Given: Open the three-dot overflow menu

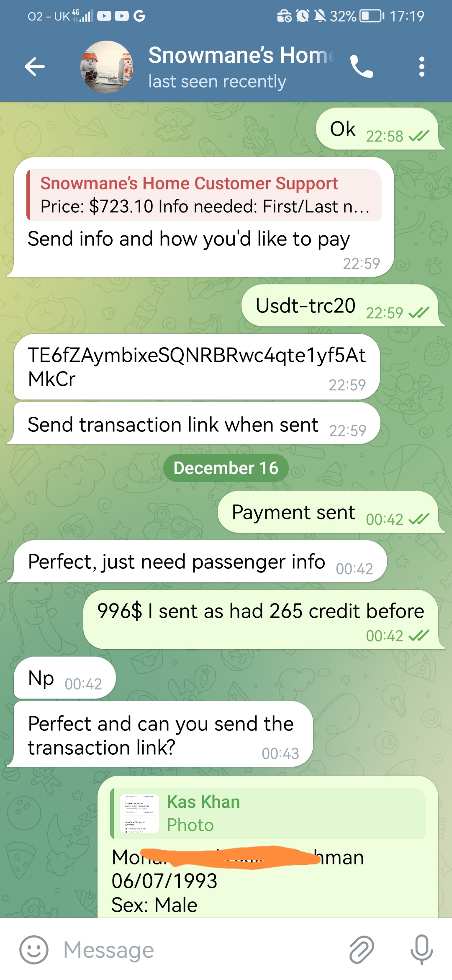Looking at the screenshot, I should click(421, 67).
